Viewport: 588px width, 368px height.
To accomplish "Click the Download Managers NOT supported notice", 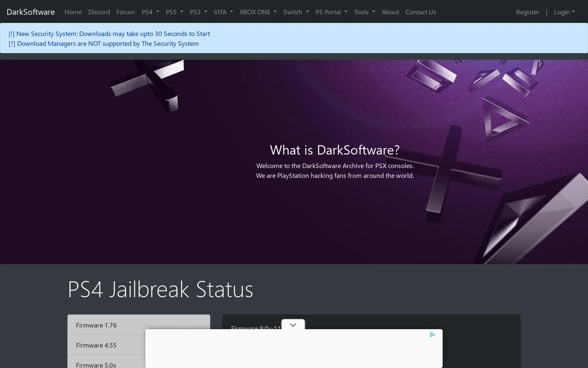I will 104,44.
